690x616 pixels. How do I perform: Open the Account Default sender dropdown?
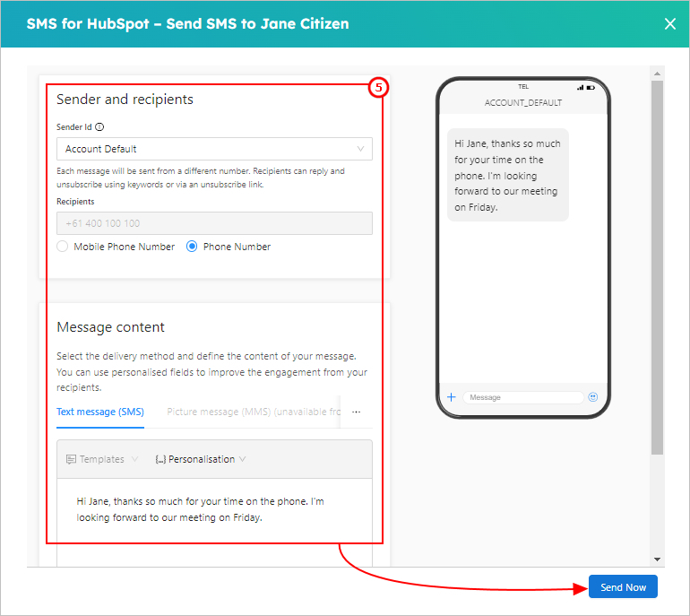click(x=214, y=149)
